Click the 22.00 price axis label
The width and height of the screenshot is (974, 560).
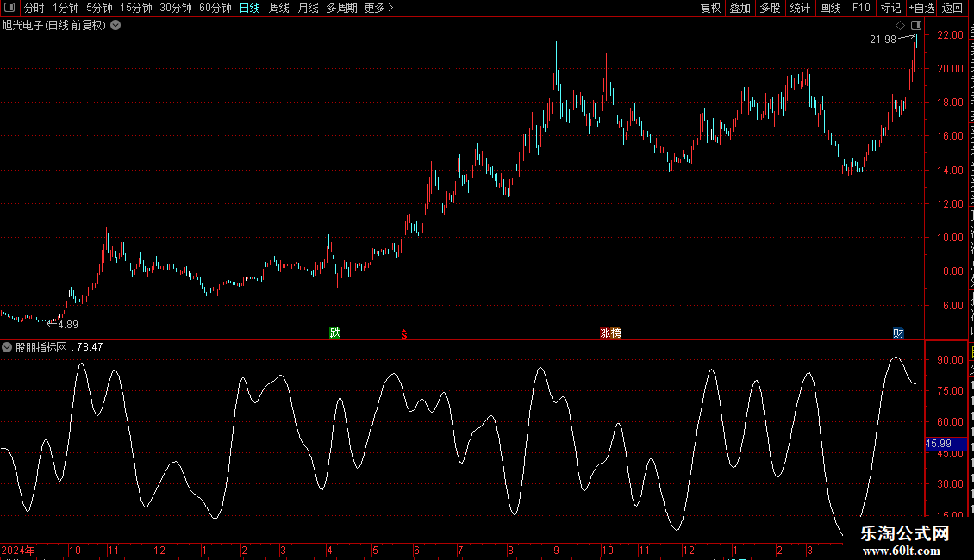[x=951, y=35]
